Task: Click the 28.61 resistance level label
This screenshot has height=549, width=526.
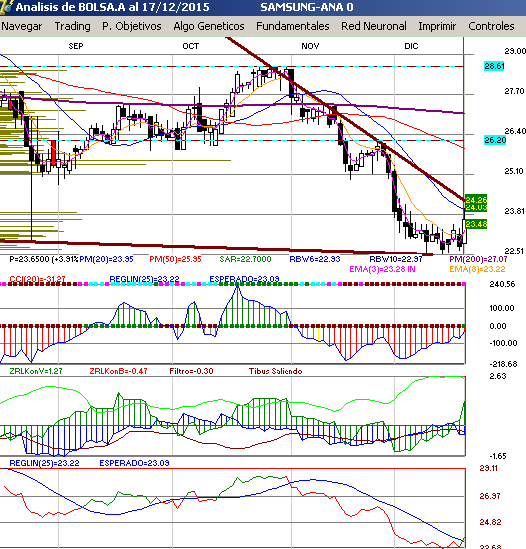Action: [x=494, y=66]
